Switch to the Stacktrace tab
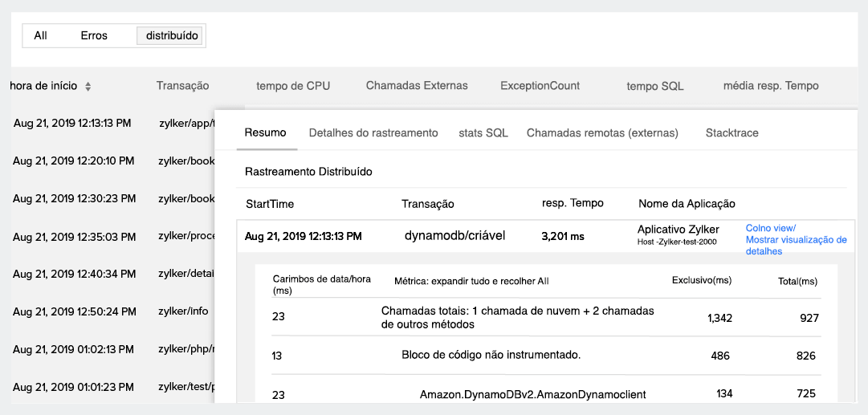Image resolution: width=868 pixels, height=415 pixels. [731, 132]
